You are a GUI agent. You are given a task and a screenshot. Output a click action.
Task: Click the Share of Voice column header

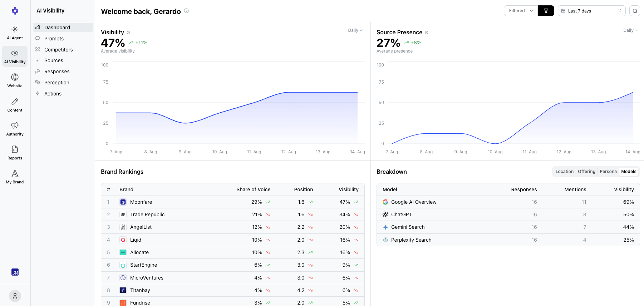253,189
